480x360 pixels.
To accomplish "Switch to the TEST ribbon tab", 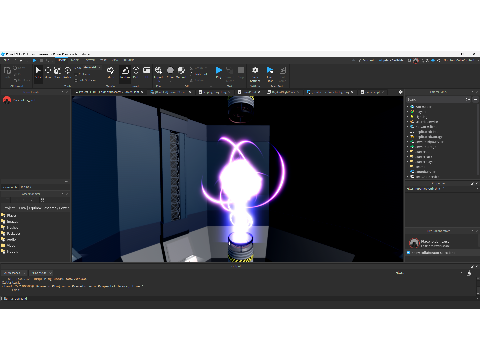I will (103, 60).
